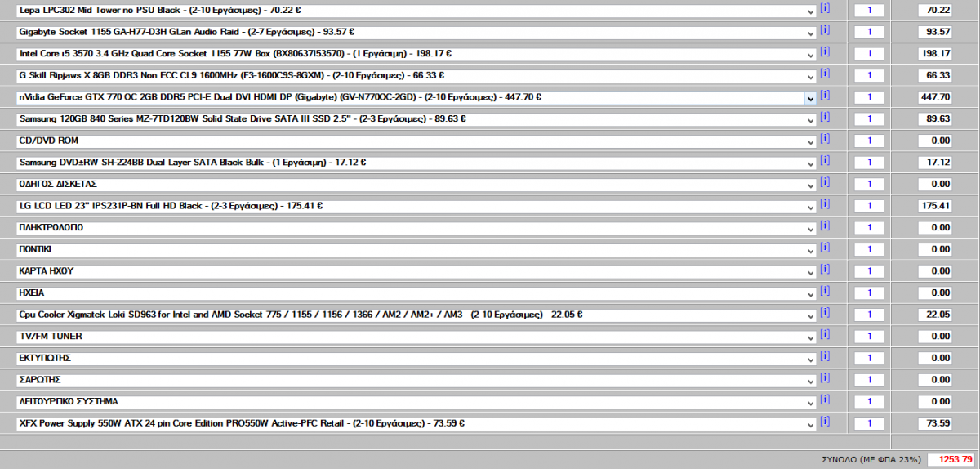Click info icon beside ΠΟΝΤΙΚΙ
Image resolution: width=980 pixels, height=469 pixels.
coord(825,248)
